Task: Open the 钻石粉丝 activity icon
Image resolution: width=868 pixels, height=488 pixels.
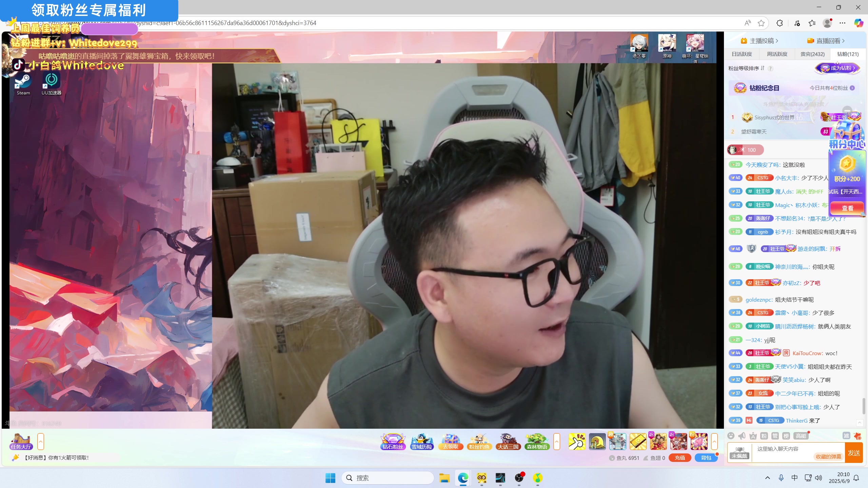Action: pyautogui.click(x=393, y=442)
